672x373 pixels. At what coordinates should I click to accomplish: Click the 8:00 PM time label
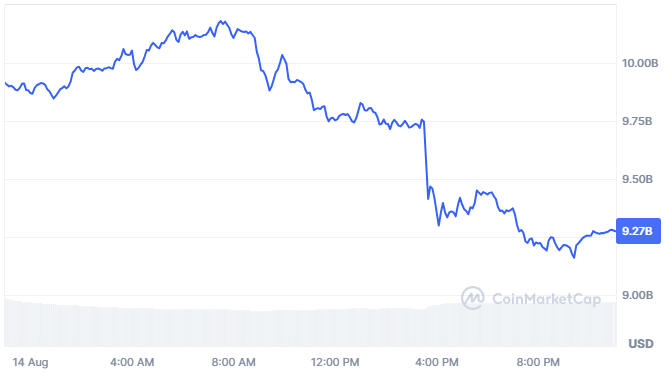point(538,362)
